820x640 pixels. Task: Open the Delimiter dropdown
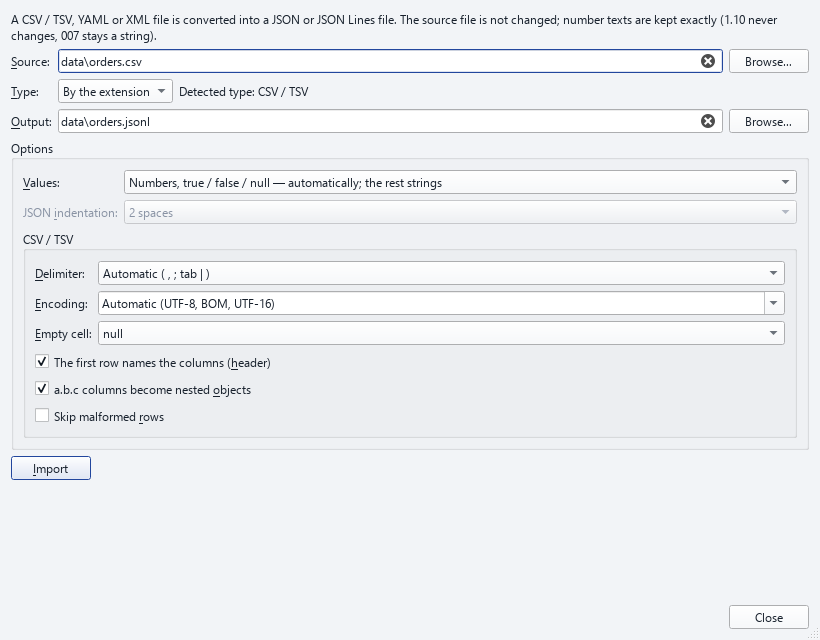(x=441, y=273)
